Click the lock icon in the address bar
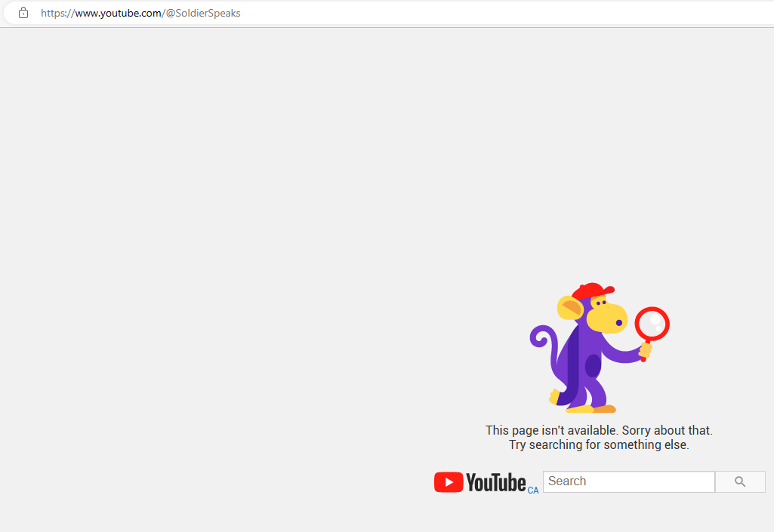Image resolution: width=774 pixels, height=532 pixels. coord(23,14)
